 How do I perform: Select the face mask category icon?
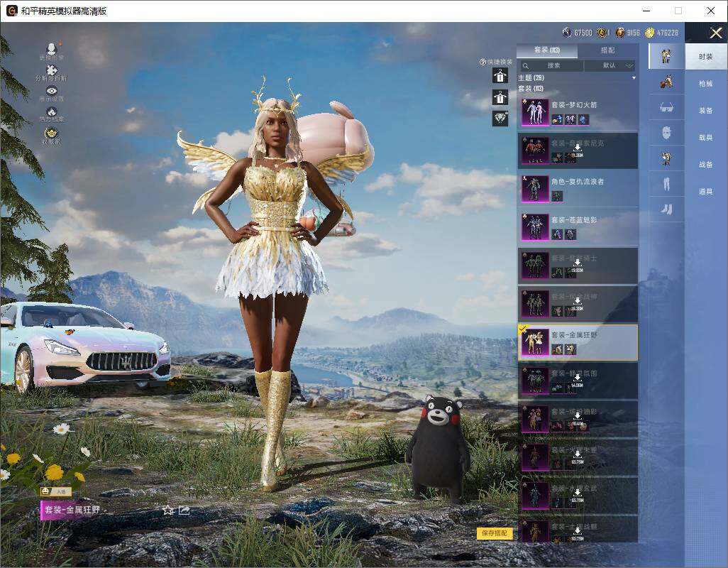pos(666,133)
